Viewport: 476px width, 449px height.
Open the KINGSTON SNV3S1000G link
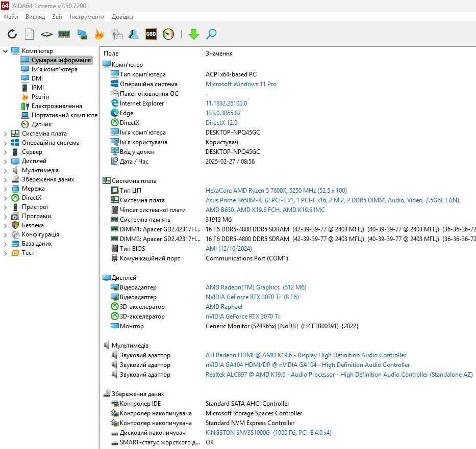coord(268,433)
